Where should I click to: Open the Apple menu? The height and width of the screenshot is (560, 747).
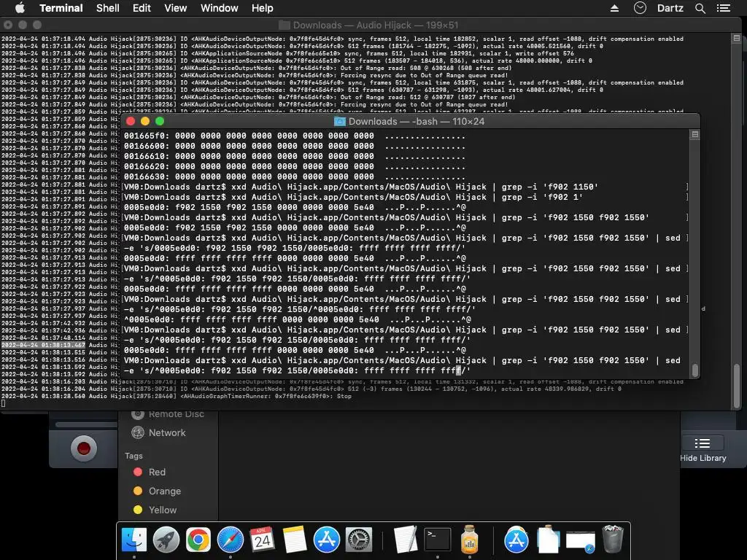20,8
